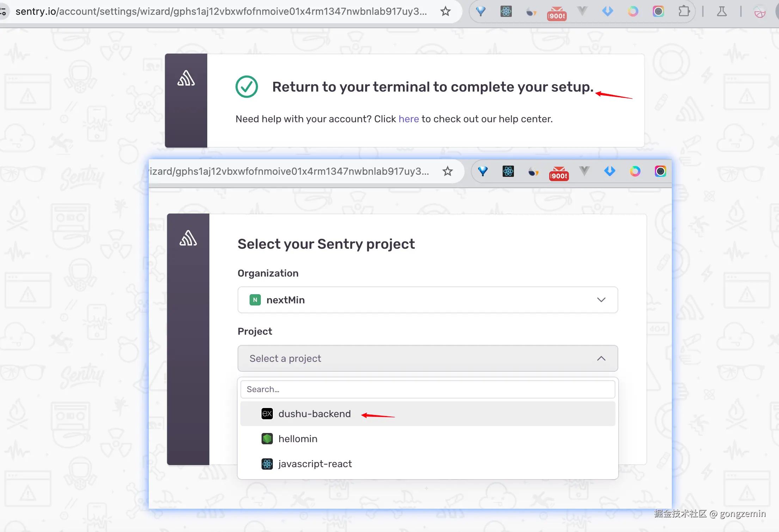Bookmark this page with top address-bar star
779x532 pixels.
(446, 12)
